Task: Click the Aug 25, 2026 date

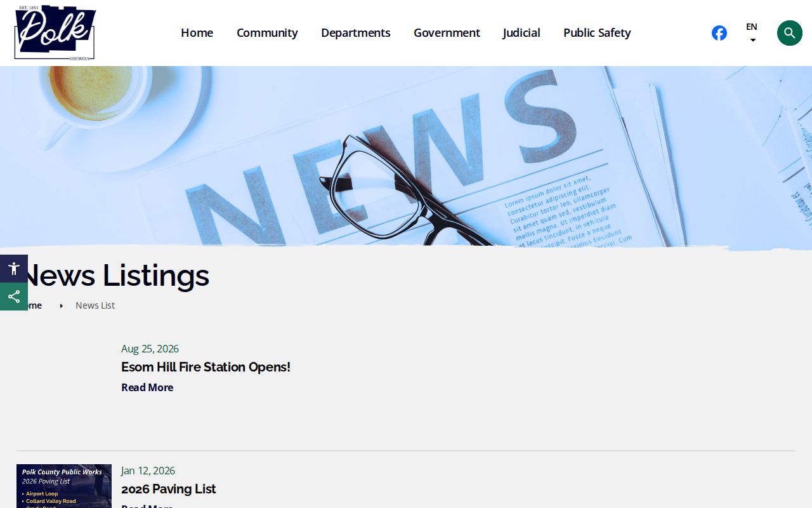Action: (x=150, y=349)
